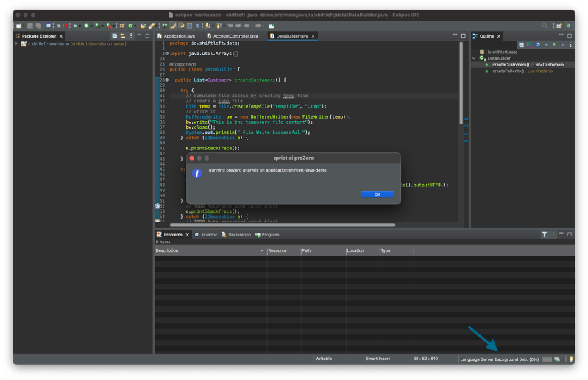Switch to the Javadoc tab

pyautogui.click(x=206, y=234)
